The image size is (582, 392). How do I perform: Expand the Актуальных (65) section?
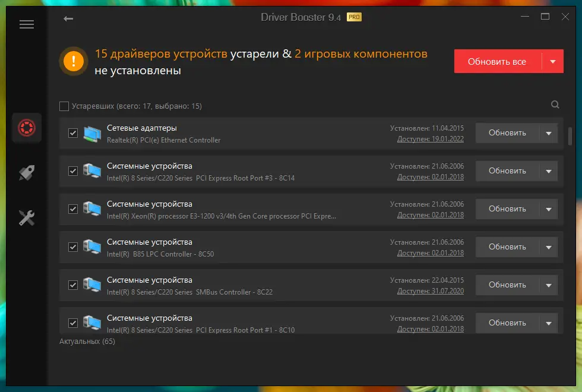[x=87, y=341]
